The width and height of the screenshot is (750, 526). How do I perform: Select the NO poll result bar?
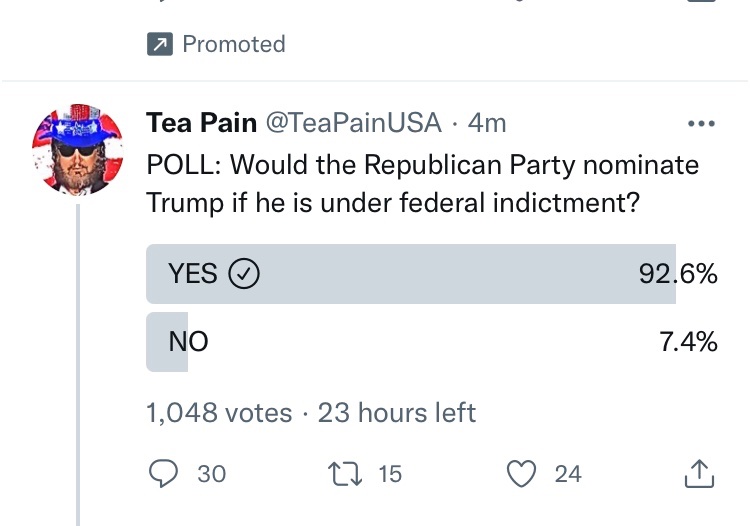tap(167, 342)
